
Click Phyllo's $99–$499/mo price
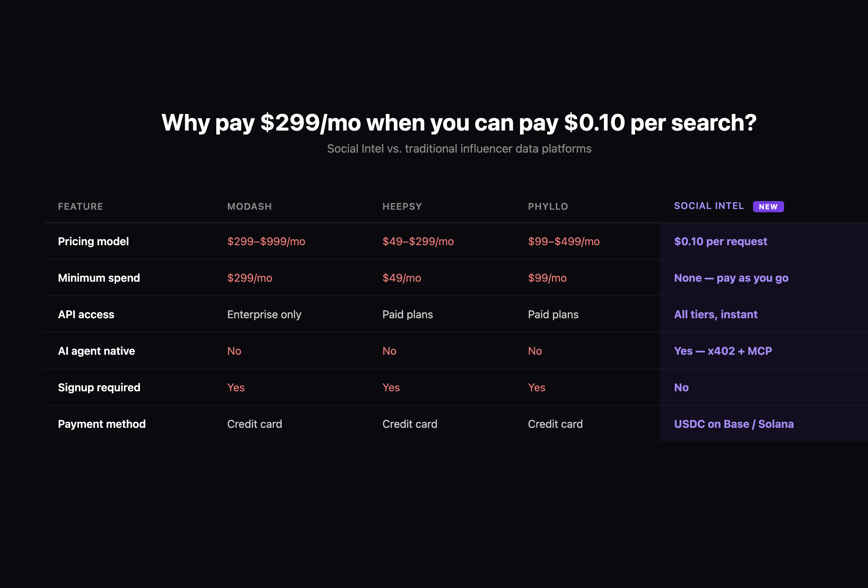click(563, 241)
